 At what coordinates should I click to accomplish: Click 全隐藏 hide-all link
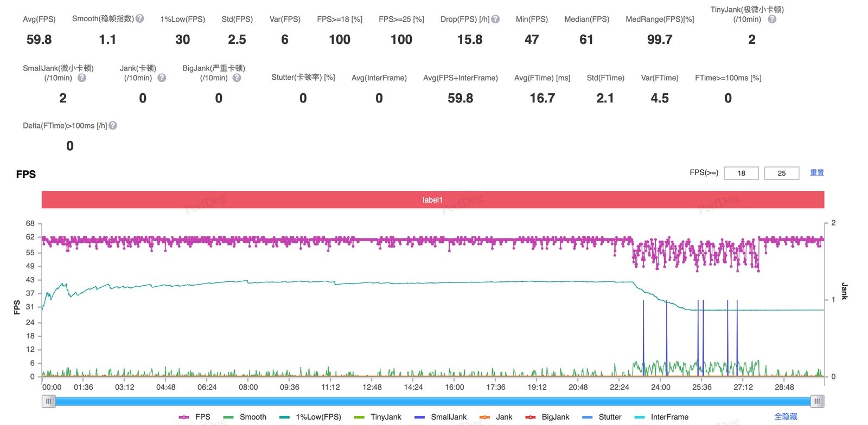click(x=786, y=416)
